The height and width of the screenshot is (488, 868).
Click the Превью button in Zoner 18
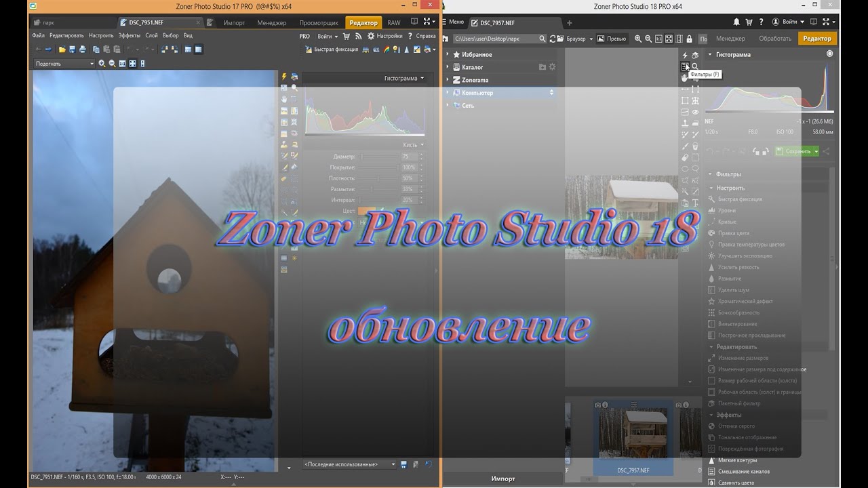[x=612, y=39]
